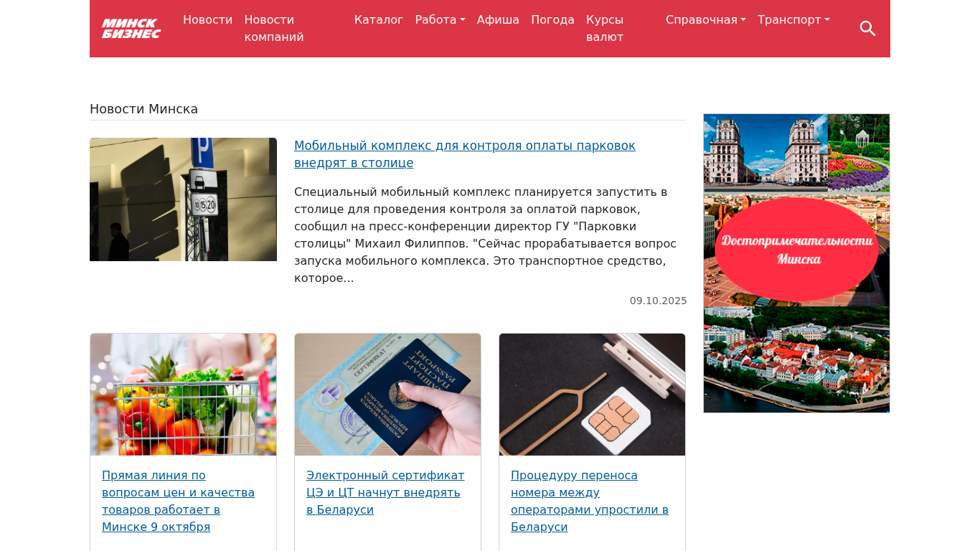The image size is (980, 551).
Task: Expand the Справочная dropdown menu
Action: [706, 20]
